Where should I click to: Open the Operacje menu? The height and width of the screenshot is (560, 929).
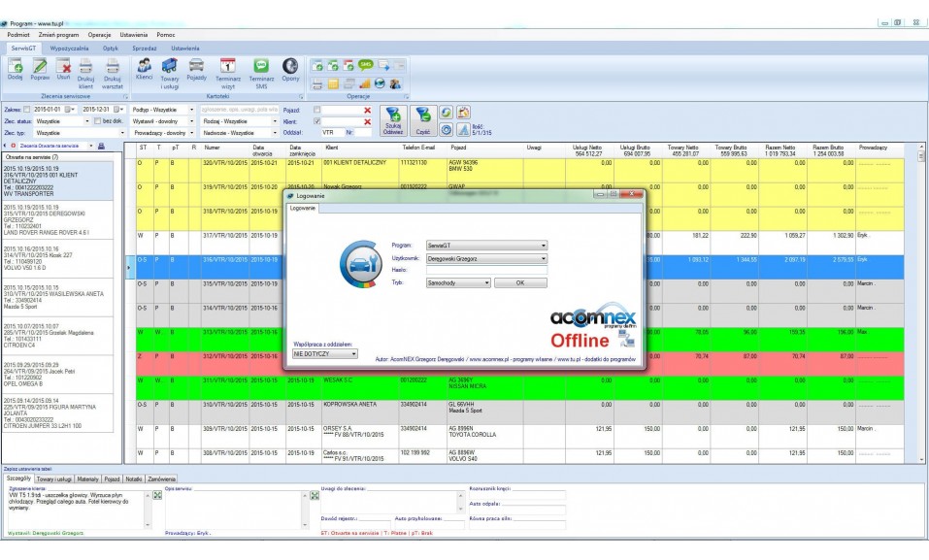point(99,34)
